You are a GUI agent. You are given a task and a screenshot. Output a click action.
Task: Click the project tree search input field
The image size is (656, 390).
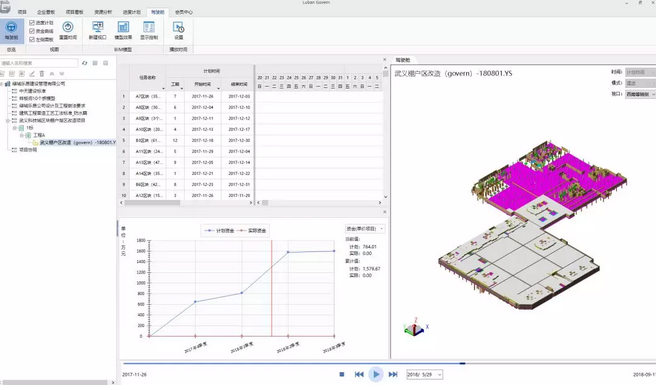tap(39, 63)
